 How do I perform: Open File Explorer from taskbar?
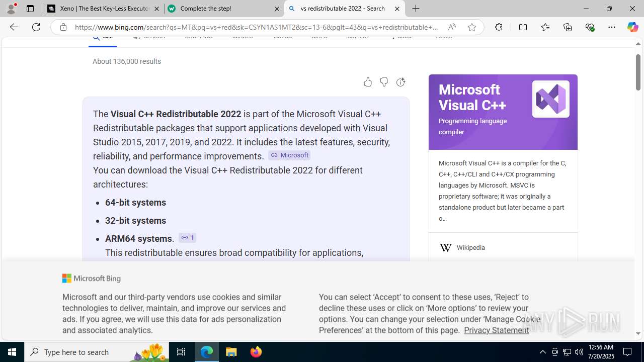[x=231, y=352]
